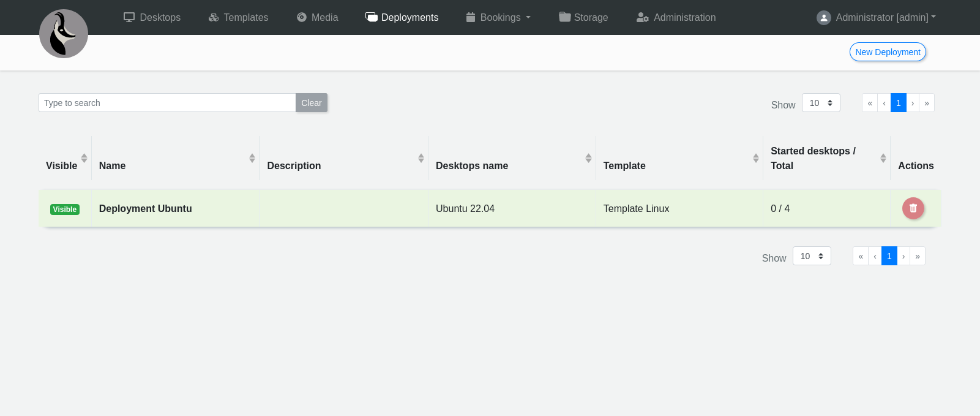
Task: Sort by Started desktops / Total arrows
Action: click(x=883, y=158)
